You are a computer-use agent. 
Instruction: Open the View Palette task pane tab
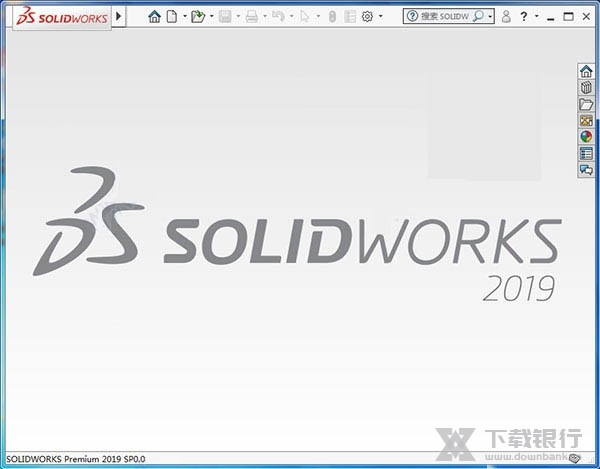tap(586, 121)
